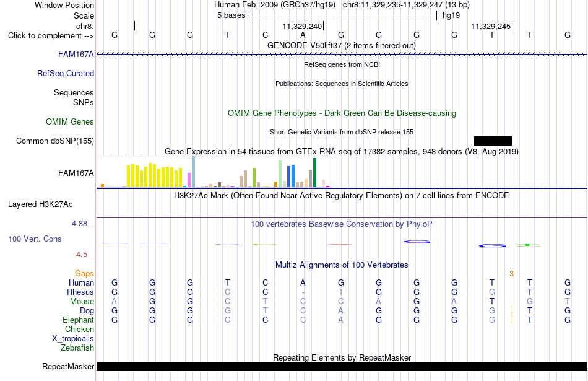Click the GTEx Gene Expression track title
This screenshot has width=588, height=381.
pyautogui.click(x=342, y=152)
